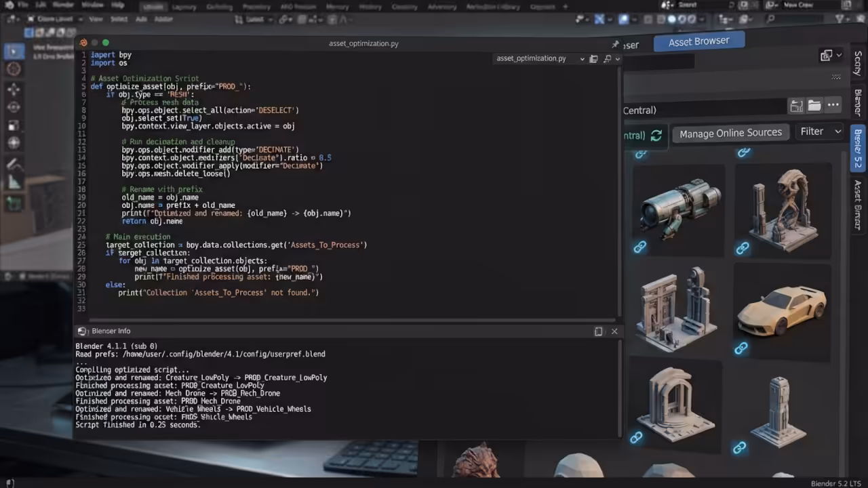The height and width of the screenshot is (488, 868).
Task: Click the link icon below the creature statue asset
Action: click(x=742, y=249)
